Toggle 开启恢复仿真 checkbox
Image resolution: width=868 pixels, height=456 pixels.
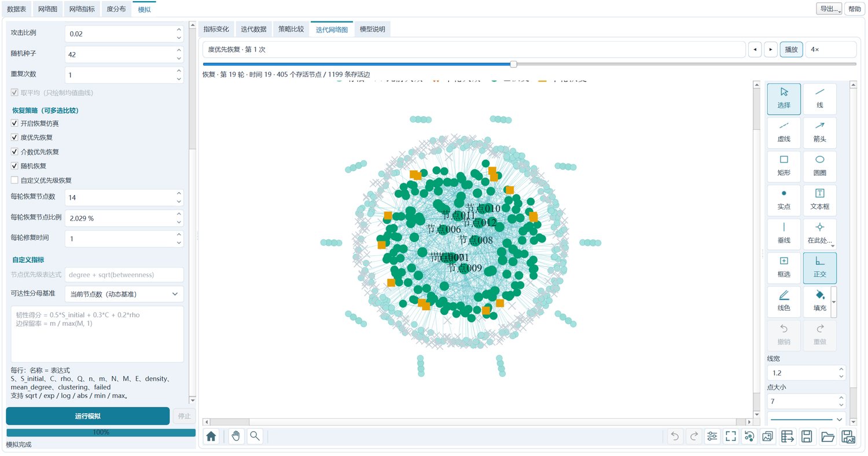tap(35, 123)
